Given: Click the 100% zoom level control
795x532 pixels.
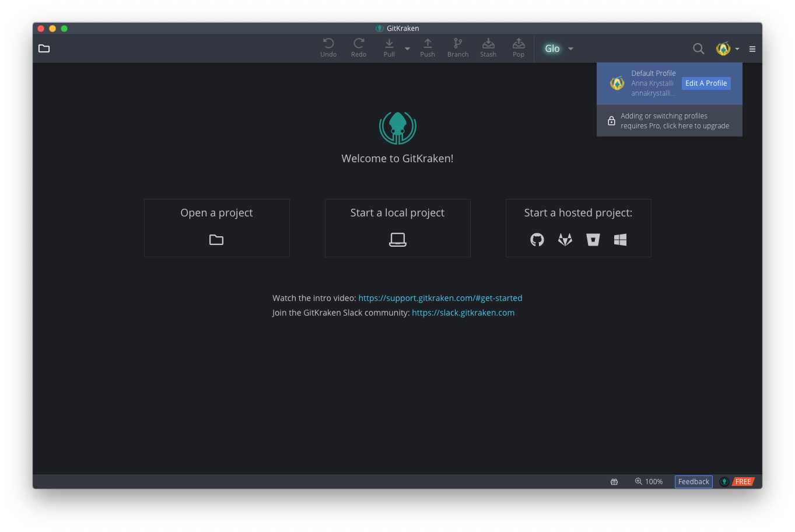Looking at the screenshot, I should 649,482.
